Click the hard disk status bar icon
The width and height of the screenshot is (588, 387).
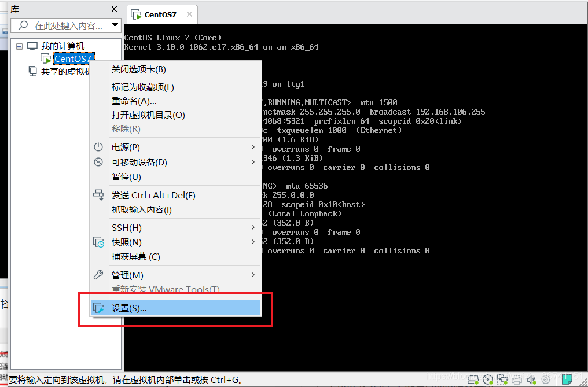(473, 379)
